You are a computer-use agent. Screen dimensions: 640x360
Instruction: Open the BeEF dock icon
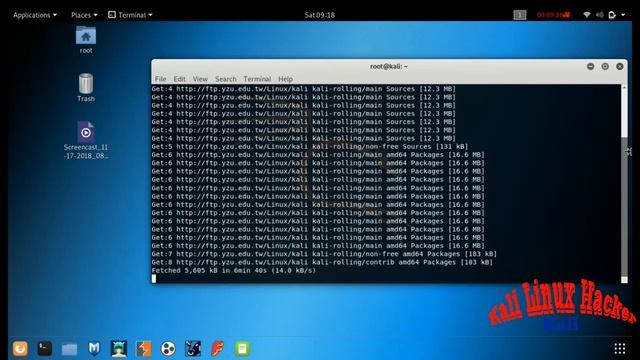tap(193, 349)
